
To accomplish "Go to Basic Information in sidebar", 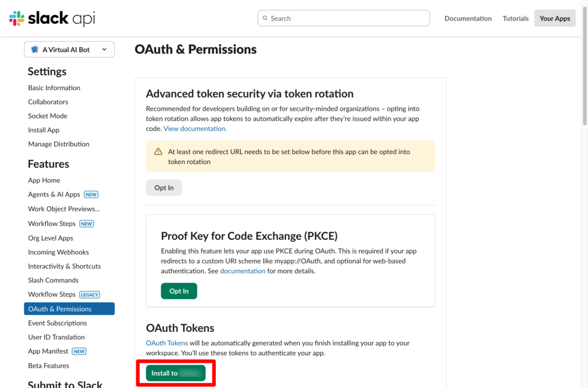I will click(54, 88).
